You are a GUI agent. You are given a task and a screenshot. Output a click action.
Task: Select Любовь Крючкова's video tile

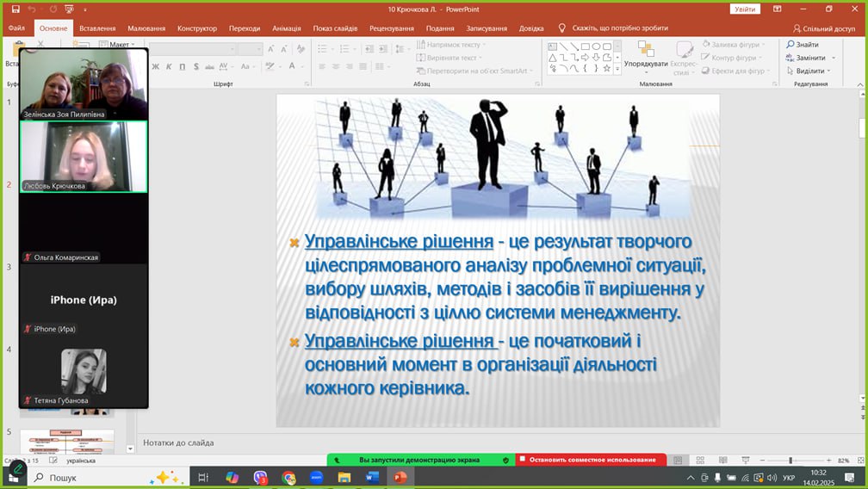point(84,156)
